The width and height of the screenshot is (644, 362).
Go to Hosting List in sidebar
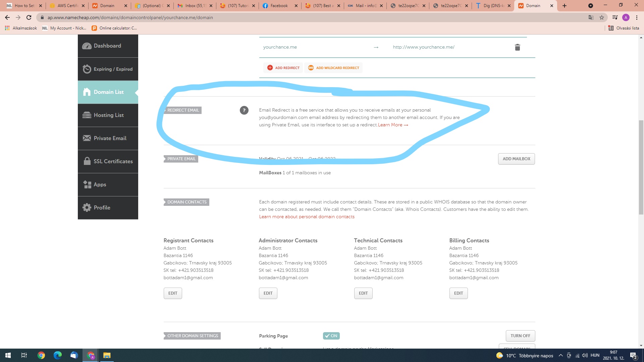tap(108, 115)
